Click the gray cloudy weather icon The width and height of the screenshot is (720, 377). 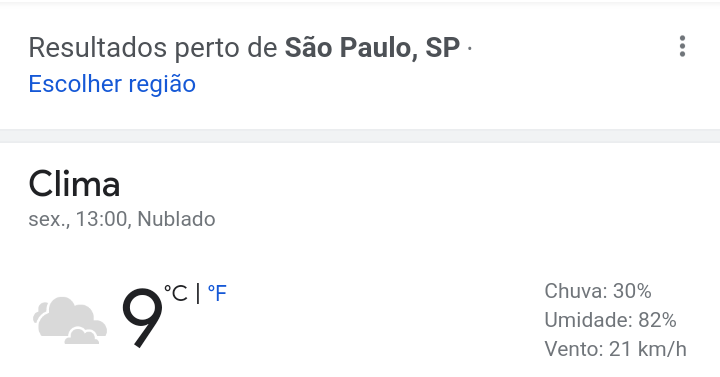pos(70,320)
